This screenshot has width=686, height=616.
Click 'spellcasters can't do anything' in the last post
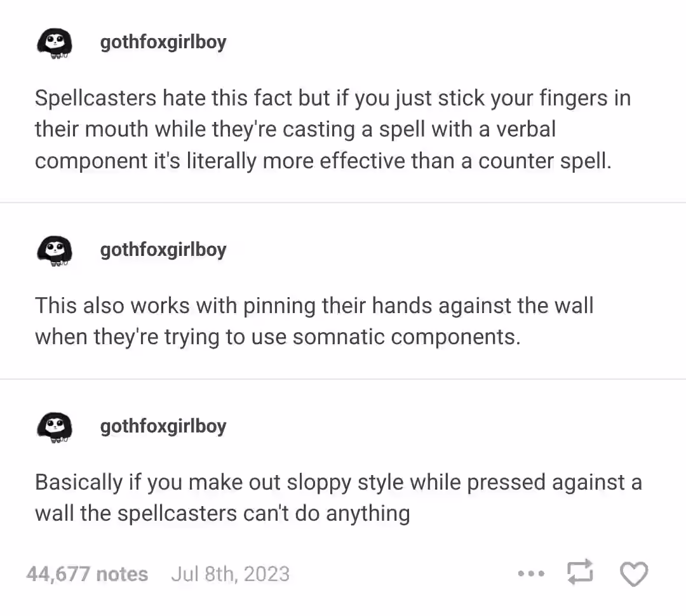[264, 514]
